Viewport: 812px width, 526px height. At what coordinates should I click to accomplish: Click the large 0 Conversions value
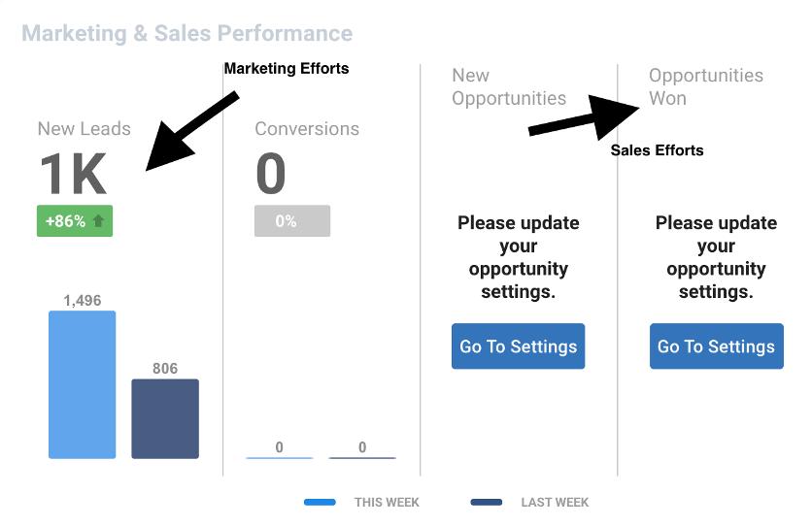271,175
